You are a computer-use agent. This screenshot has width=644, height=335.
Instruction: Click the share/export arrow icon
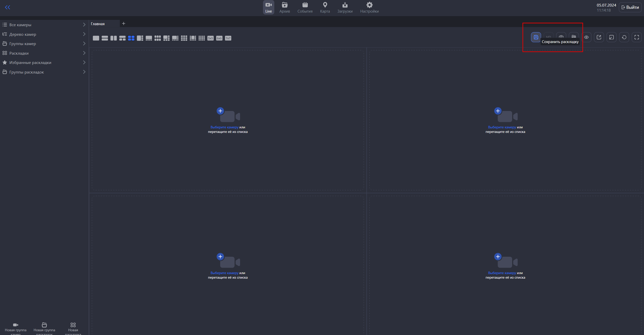(x=599, y=37)
